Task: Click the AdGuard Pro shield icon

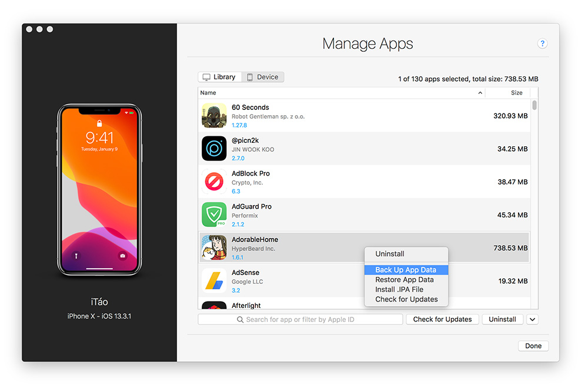Action: click(x=214, y=214)
